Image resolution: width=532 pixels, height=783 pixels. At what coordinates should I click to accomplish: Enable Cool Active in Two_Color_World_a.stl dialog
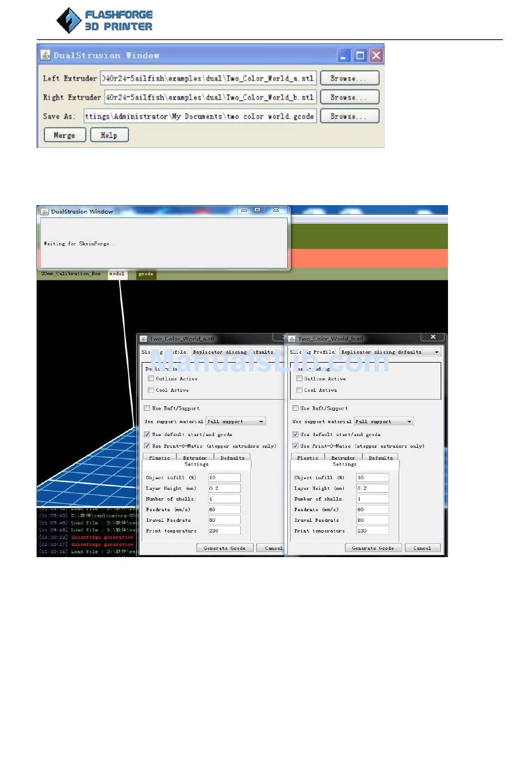[x=151, y=390]
